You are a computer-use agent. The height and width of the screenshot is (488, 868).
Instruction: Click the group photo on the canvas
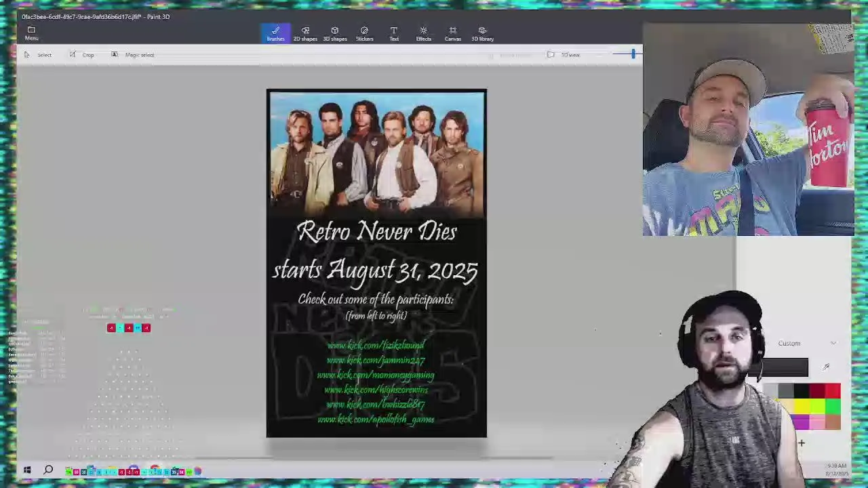pos(376,155)
